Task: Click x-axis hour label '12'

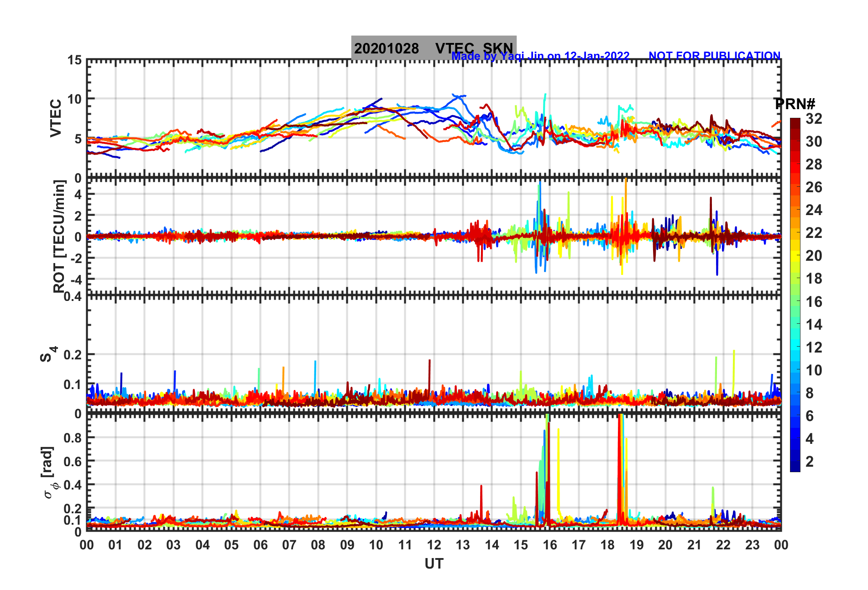Action: pyautogui.click(x=434, y=545)
